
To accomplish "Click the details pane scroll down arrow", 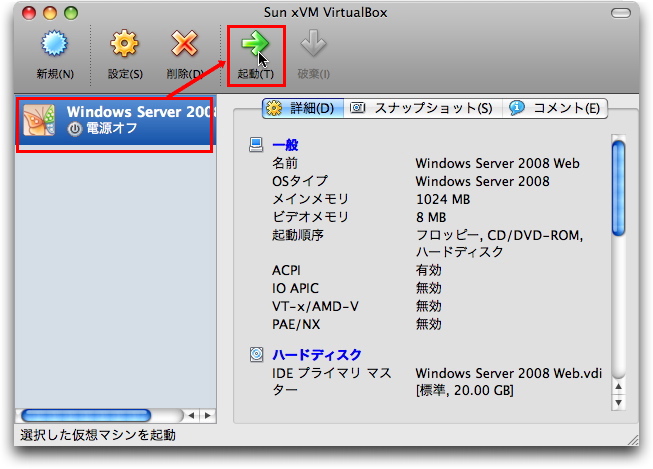I will point(618,403).
